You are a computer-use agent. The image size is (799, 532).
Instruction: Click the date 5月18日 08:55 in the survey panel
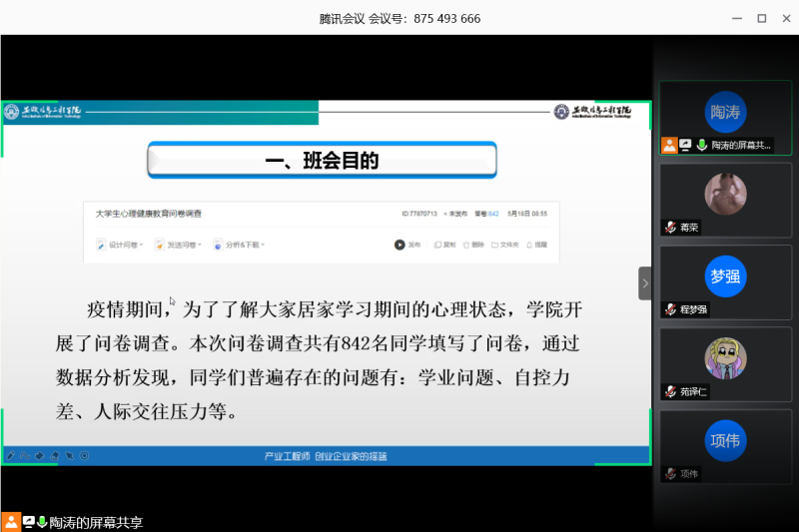(x=527, y=214)
